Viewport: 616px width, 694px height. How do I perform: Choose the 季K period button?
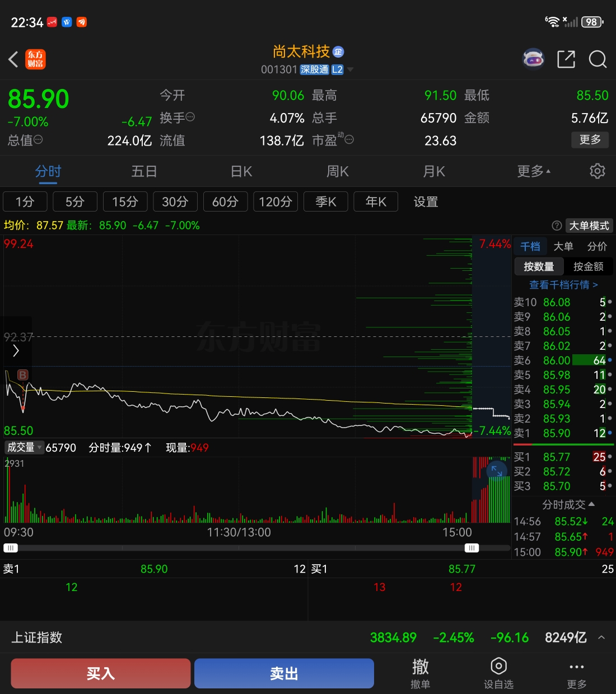tap(325, 201)
